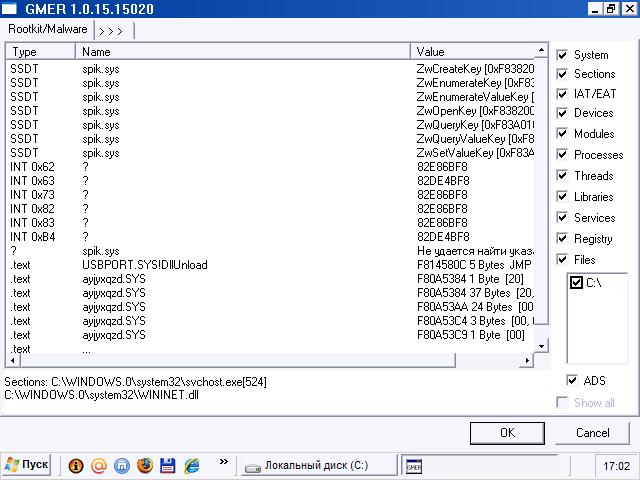Select ayjyxqzd.SYS row with F80A53C4 3 Bytes

tap(270, 321)
